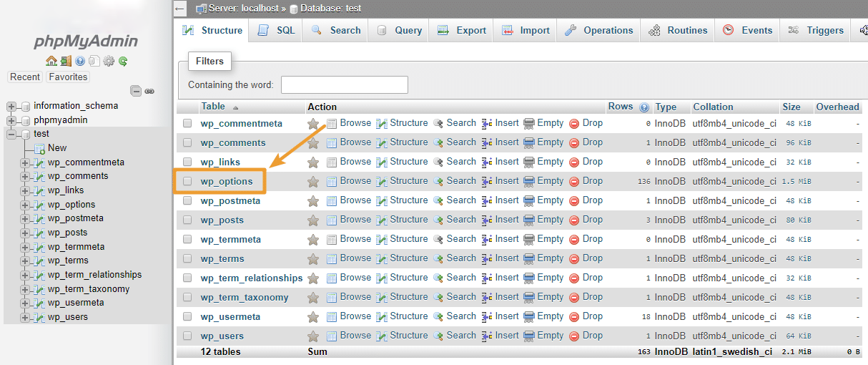Open phpMyAdmin documentation help icon
The height and width of the screenshot is (365, 868).
(80, 62)
